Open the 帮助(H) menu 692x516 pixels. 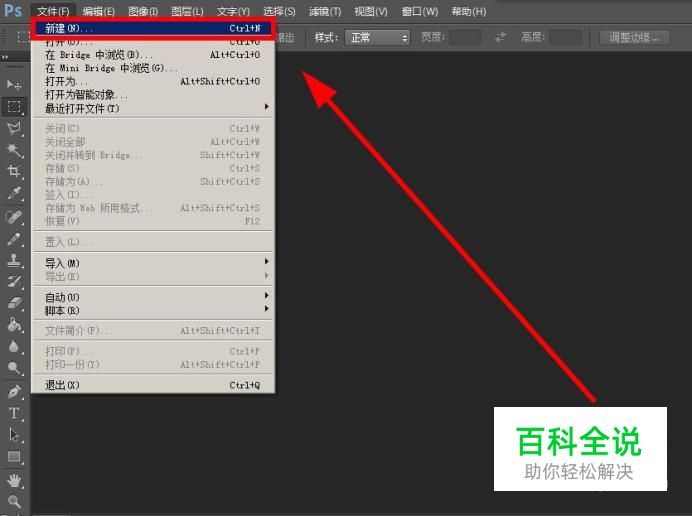tap(469, 11)
